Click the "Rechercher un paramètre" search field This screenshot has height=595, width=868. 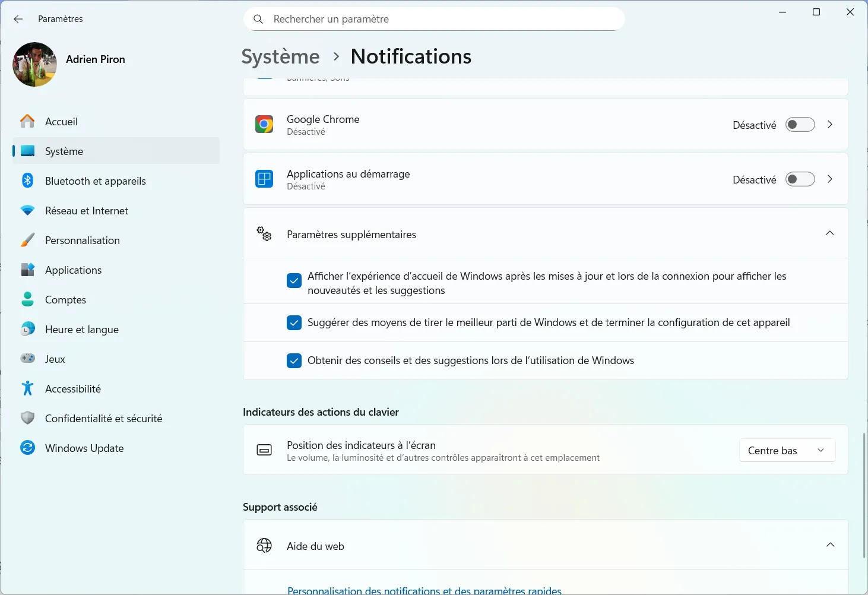pos(434,18)
